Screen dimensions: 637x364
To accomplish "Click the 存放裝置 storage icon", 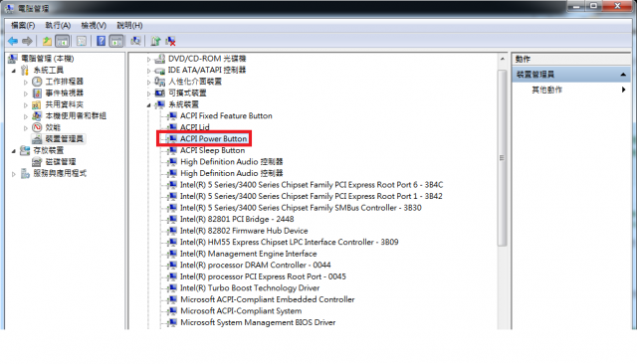I will (25, 150).
